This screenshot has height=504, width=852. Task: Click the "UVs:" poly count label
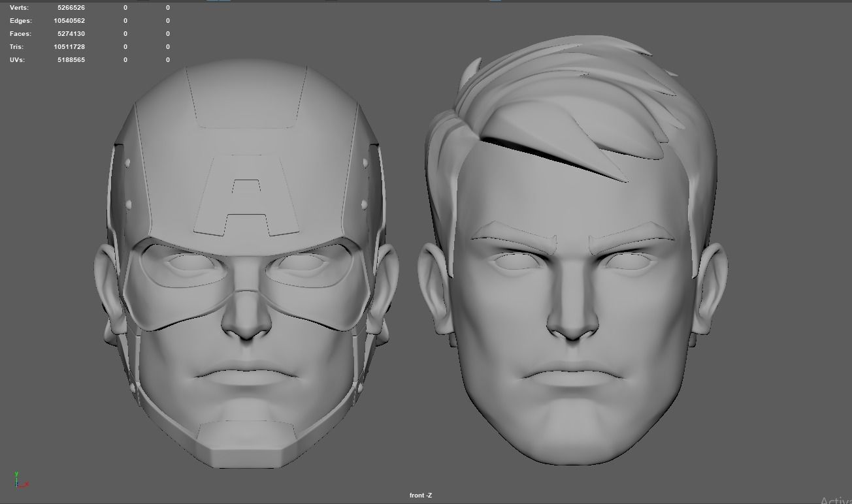(18, 60)
